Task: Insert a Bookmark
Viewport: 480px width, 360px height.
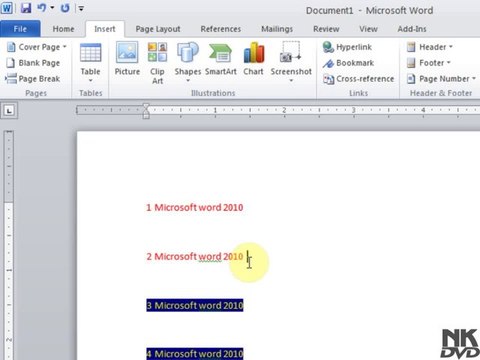Action: 348,63
